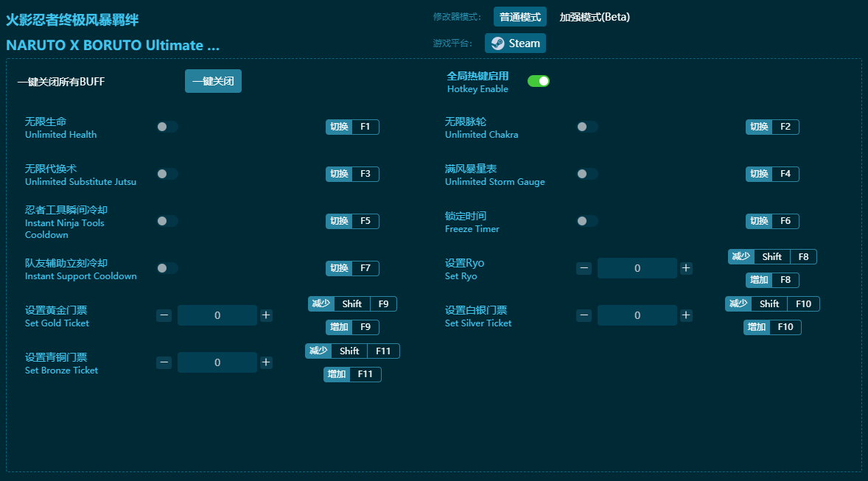
Task: Focus the Set Silver Ticket number field
Action: pyautogui.click(x=637, y=315)
